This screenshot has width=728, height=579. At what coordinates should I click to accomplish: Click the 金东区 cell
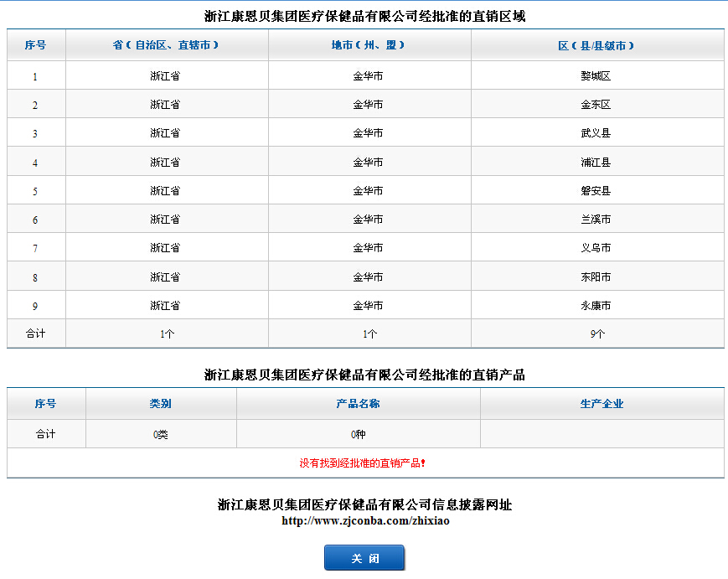click(x=596, y=105)
